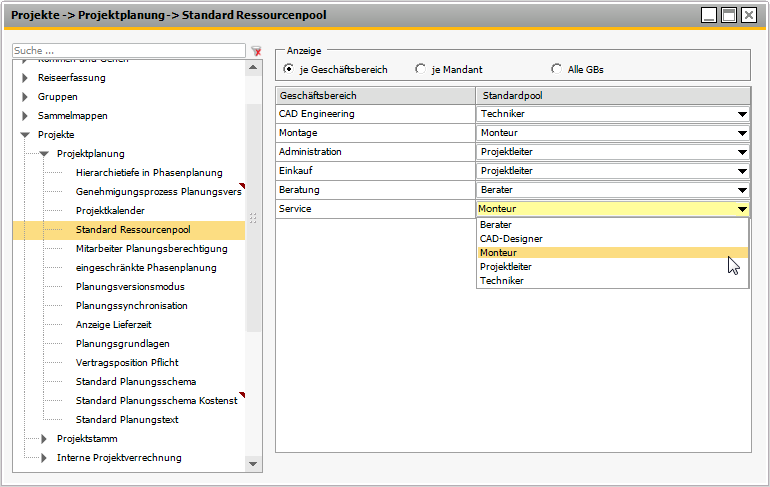
Task: Select the 'je Mandant' radio option
Action: point(420,69)
